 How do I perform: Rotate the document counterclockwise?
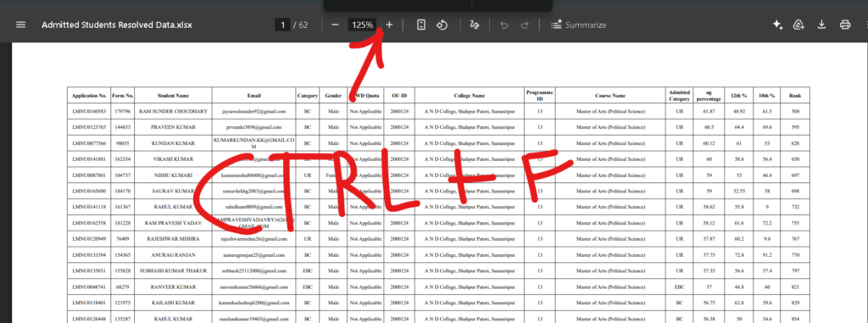[442, 25]
